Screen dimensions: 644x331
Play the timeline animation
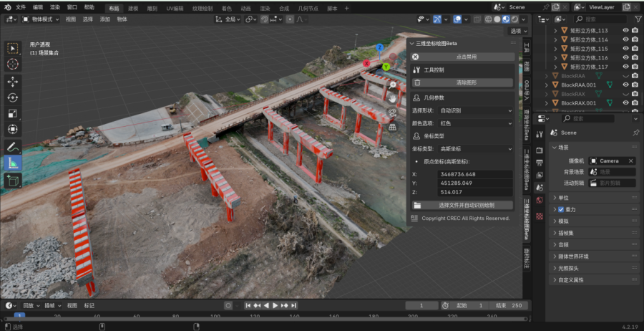[x=275, y=305]
